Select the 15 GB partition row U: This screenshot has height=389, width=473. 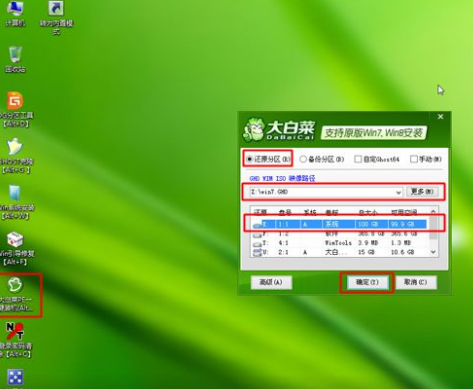coord(340,252)
